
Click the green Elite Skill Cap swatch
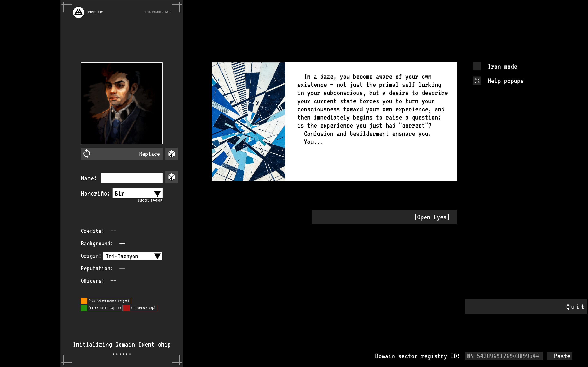84,308
